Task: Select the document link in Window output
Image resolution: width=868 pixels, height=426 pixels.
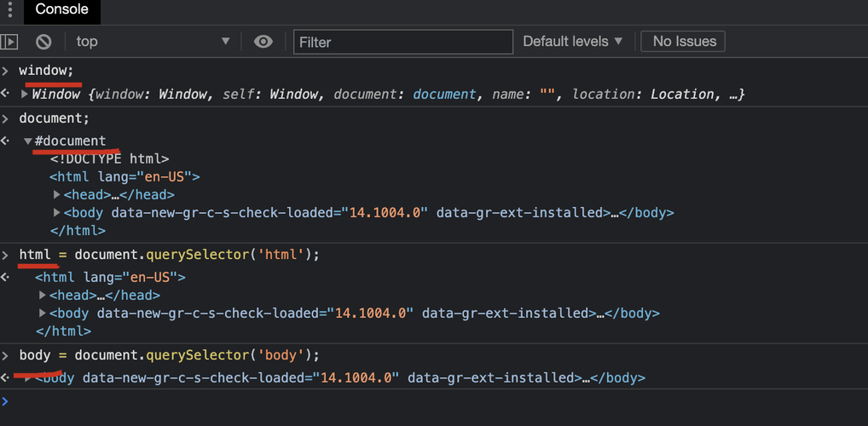Action: click(x=444, y=94)
